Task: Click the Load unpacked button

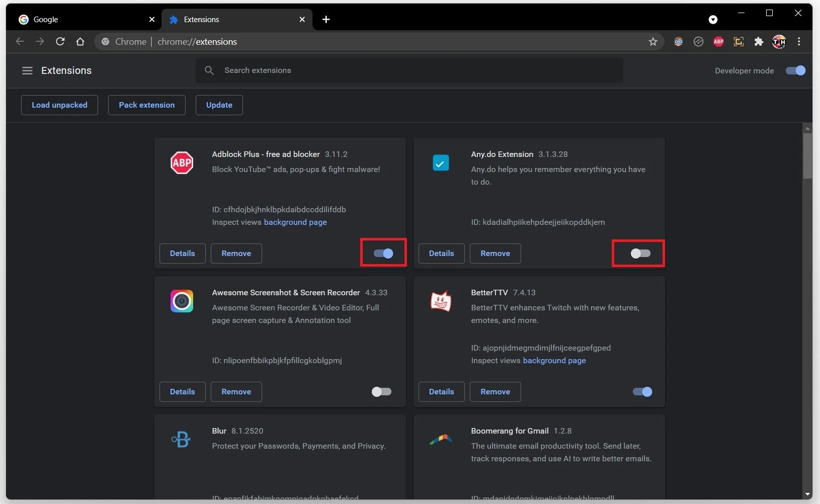Action: coord(59,105)
